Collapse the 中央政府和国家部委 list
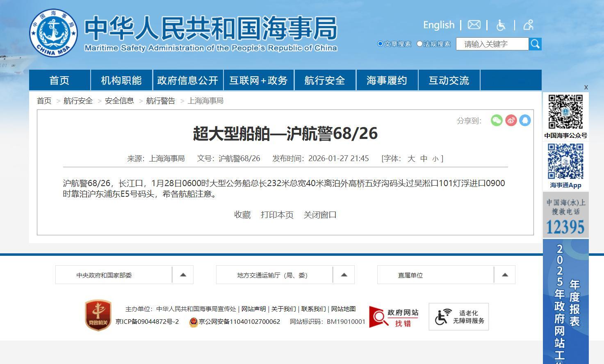This screenshot has width=604, height=364. [x=183, y=275]
